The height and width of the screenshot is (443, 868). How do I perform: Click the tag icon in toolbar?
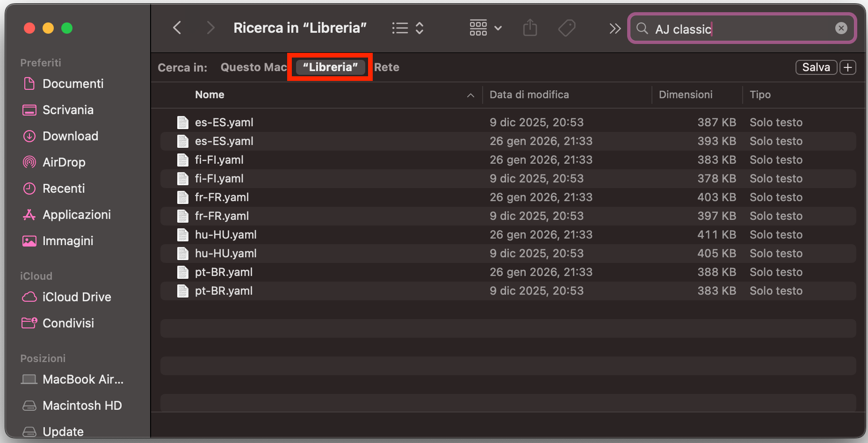[567, 28]
